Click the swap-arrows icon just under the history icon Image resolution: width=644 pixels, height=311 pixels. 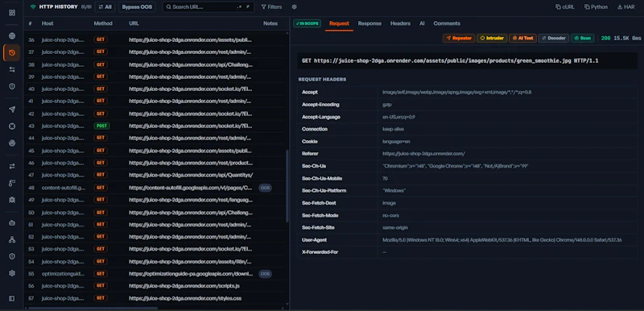(x=12, y=69)
